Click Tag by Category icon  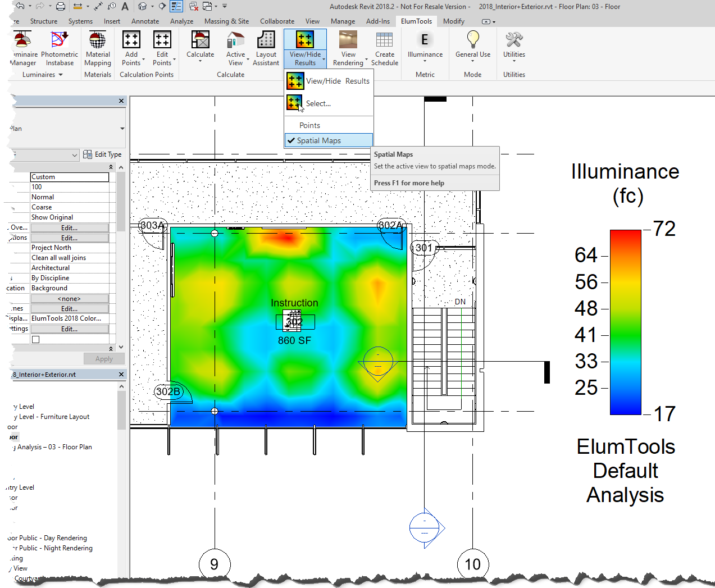tap(111, 6)
